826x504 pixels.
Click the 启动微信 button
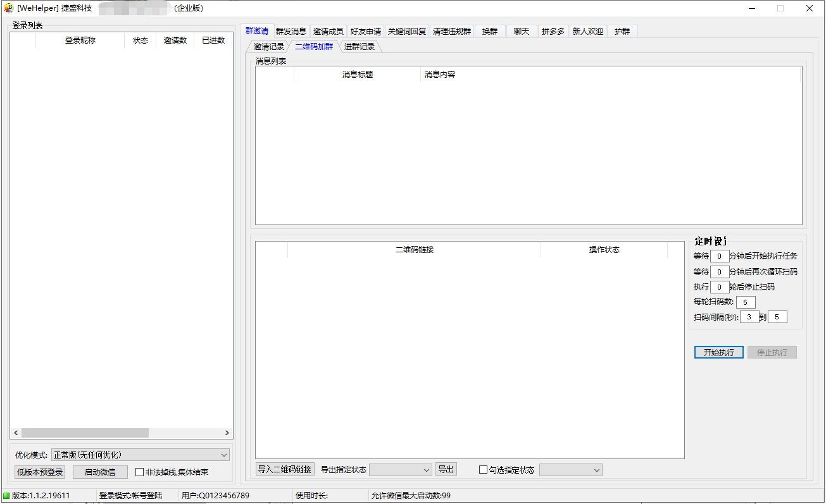[x=99, y=472]
